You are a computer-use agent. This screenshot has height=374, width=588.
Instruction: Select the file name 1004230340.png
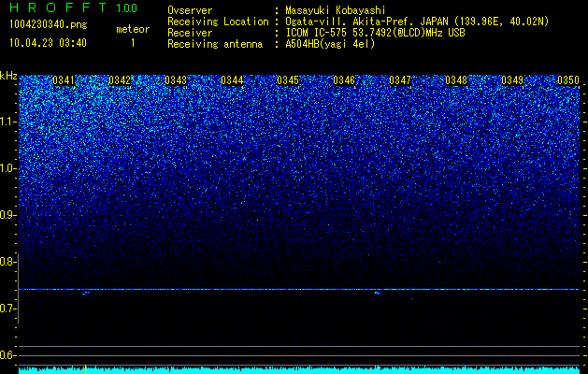coord(49,24)
